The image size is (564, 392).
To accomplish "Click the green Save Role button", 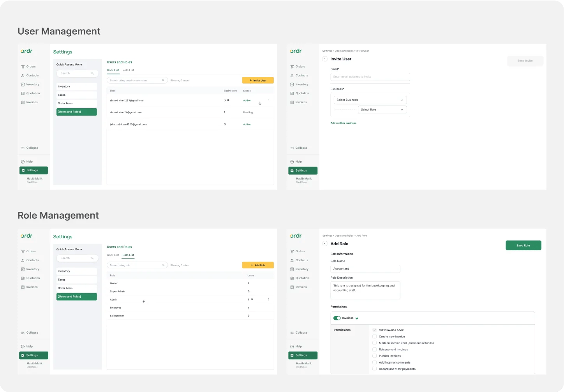I will [523, 245].
